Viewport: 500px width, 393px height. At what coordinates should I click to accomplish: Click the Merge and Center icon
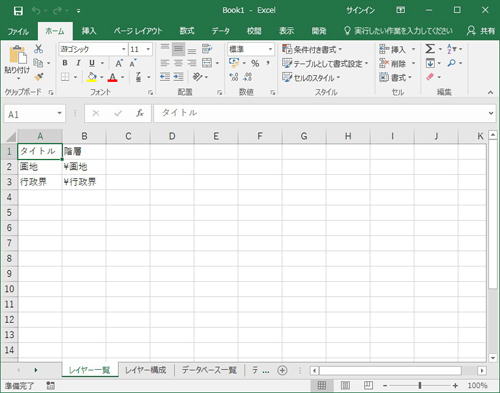coord(207,63)
